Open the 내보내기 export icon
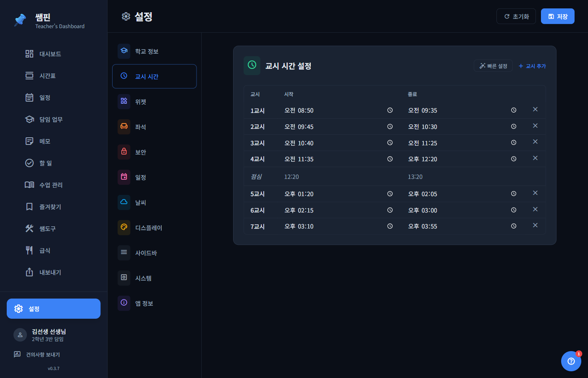Image resolution: width=588 pixels, height=378 pixels. point(29,272)
